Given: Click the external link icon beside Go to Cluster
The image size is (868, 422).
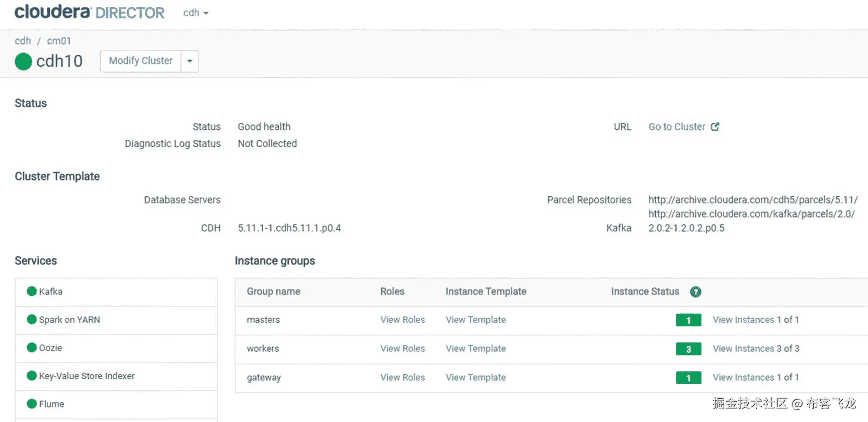Looking at the screenshot, I should pyautogui.click(x=715, y=126).
